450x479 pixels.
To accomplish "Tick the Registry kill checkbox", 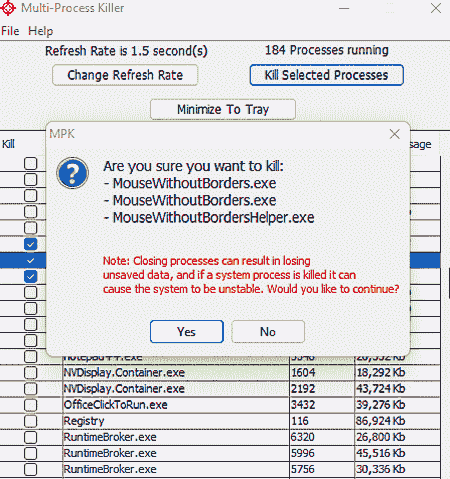I will (30, 421).
